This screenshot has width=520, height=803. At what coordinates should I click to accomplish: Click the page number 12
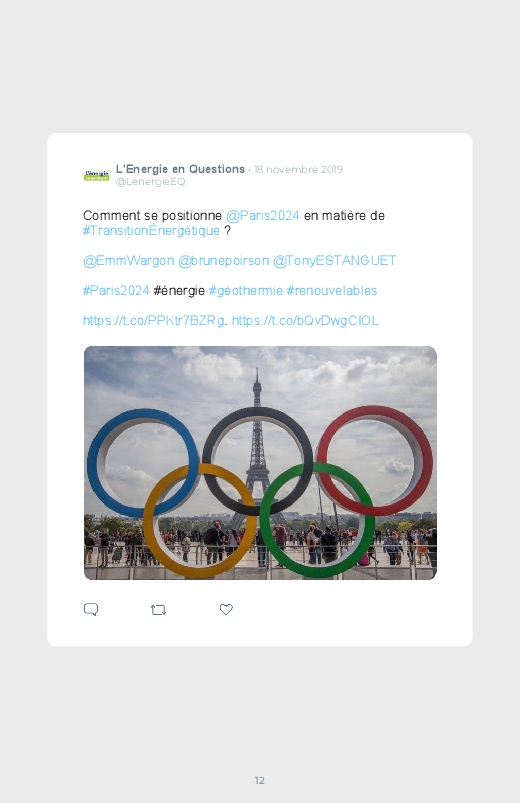click(260, 780)
